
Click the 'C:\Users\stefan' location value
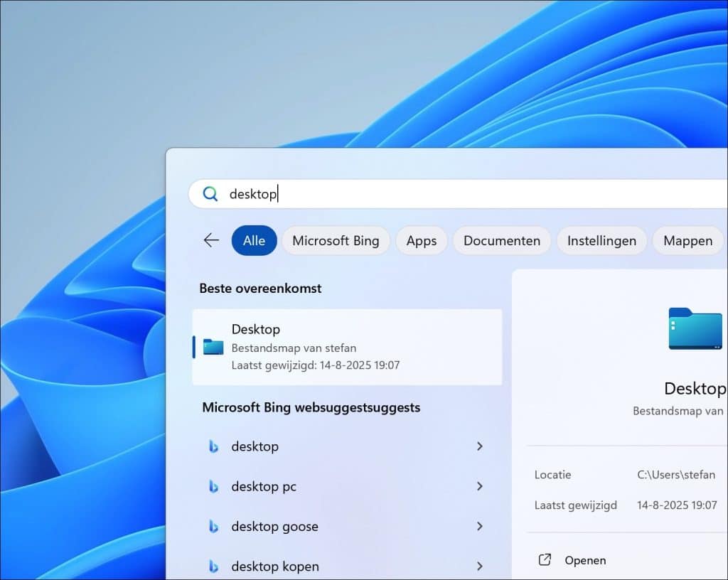click(676, 475)
